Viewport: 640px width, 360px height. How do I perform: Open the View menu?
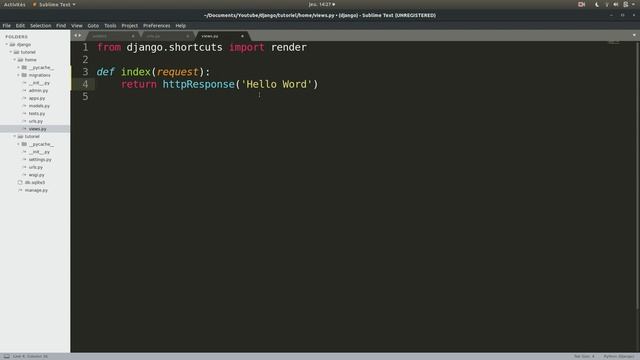(x=77, y=26)
